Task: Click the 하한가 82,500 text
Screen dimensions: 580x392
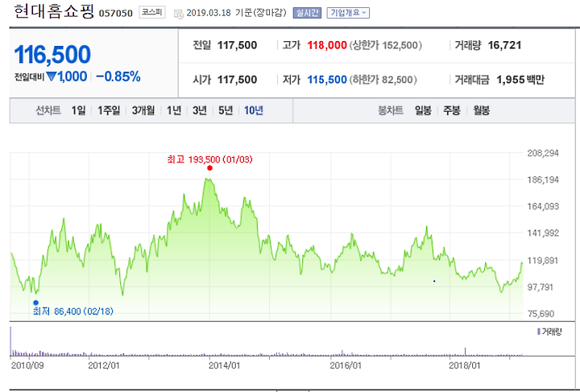Action: [x=383, y=80]
